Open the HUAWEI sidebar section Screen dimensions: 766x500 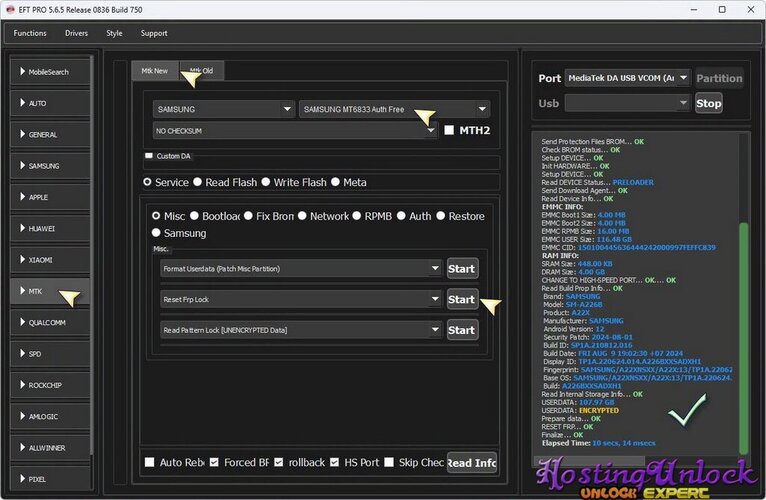pyautogui.click(x=50, y=228)
